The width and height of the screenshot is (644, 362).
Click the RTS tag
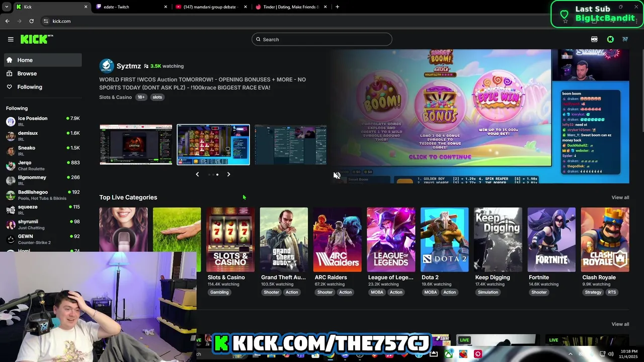(612, 292)
